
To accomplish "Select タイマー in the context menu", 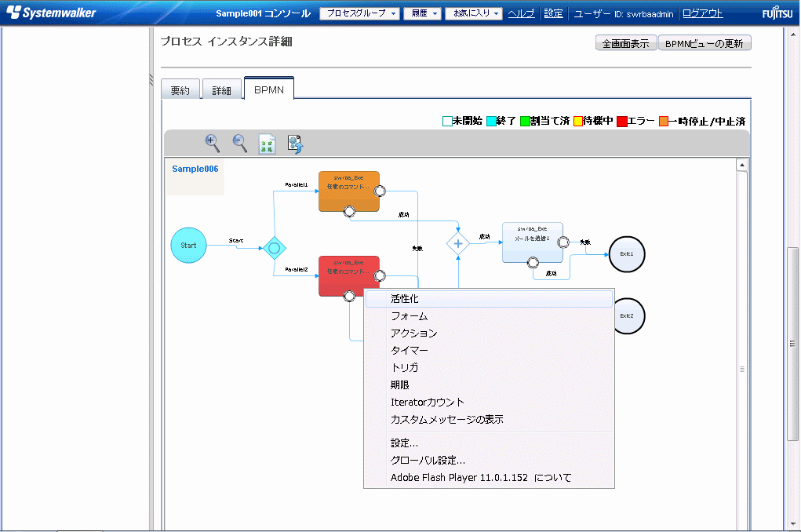I will [410, 351].
